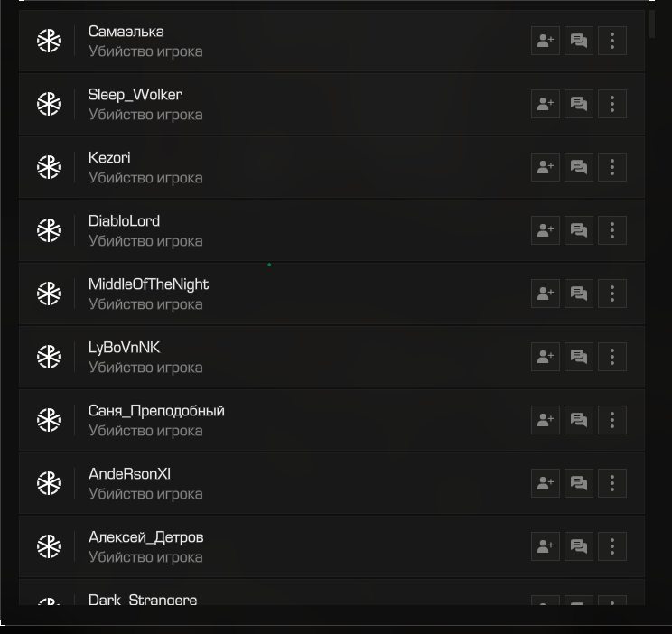Viewport: 672px width, 634px height.
Task: Open chat with Алексей_Детров
Action: pos(579,546)
